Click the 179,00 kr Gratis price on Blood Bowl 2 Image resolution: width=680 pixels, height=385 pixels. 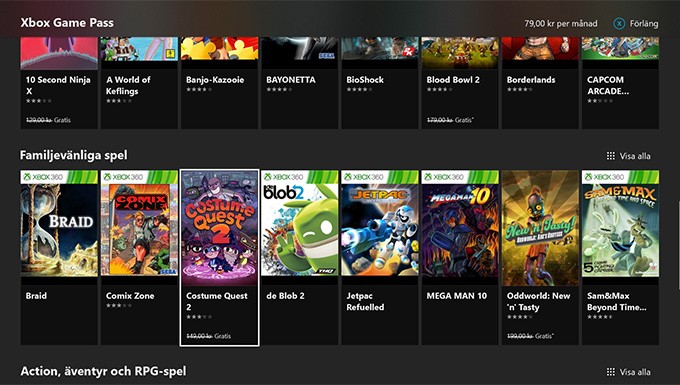click(x=450, y=120)
